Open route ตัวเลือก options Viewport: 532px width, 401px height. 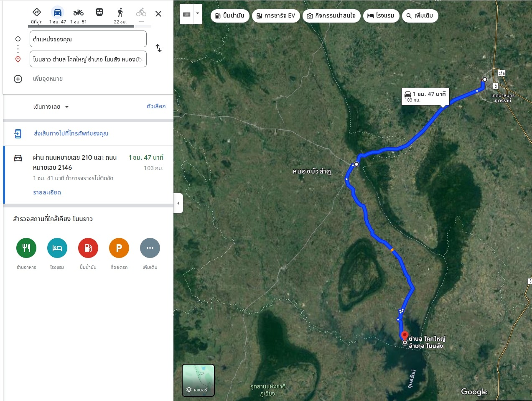coord(156,106)
